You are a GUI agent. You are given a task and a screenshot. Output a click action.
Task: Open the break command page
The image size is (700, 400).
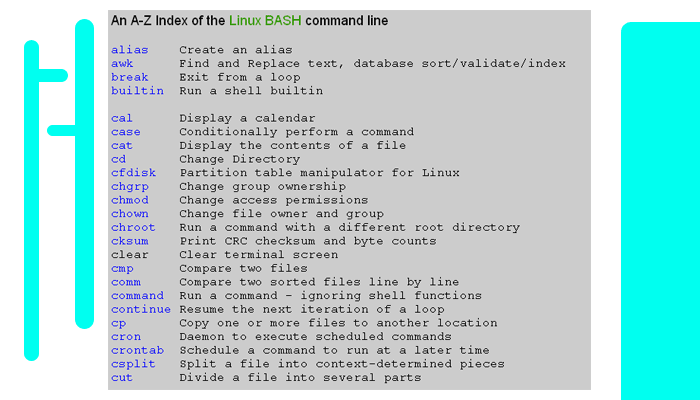(x=129, y=77)
